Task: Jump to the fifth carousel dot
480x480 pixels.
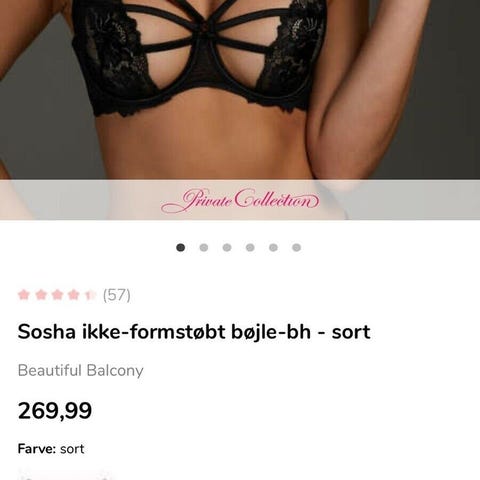Action: click(273, 248)
